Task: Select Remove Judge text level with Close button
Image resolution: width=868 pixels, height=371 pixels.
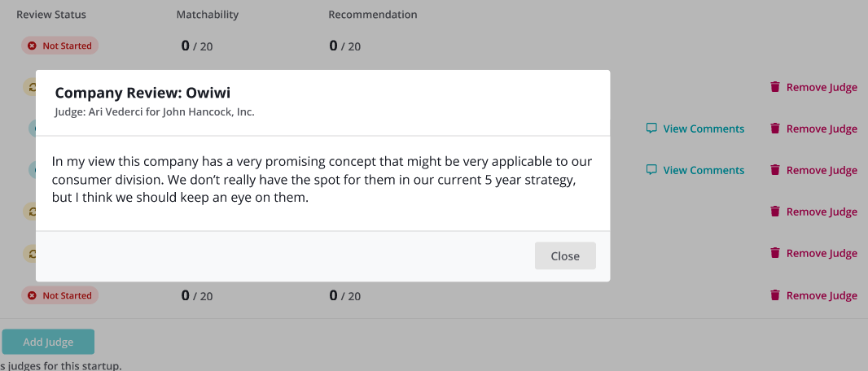Action: click(x=822, y=253)
